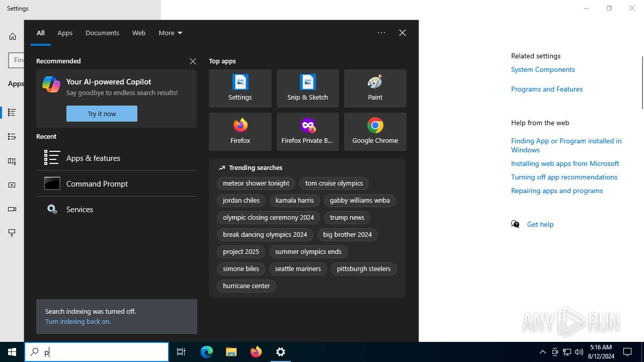Click the taskbar search input box
Viewport: 644px width, 362px height.
coord(97,352)
